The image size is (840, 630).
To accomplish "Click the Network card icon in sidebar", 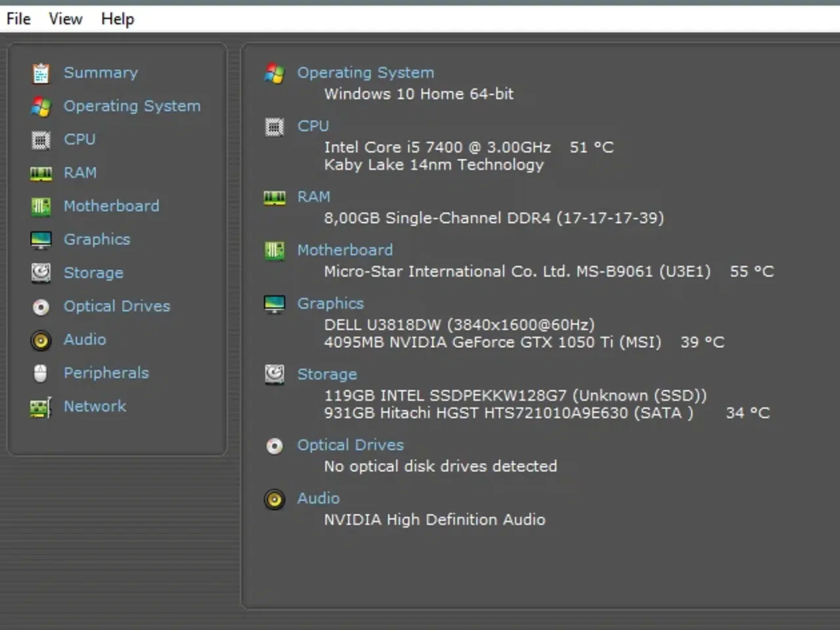I will click(x=41, y=407).
